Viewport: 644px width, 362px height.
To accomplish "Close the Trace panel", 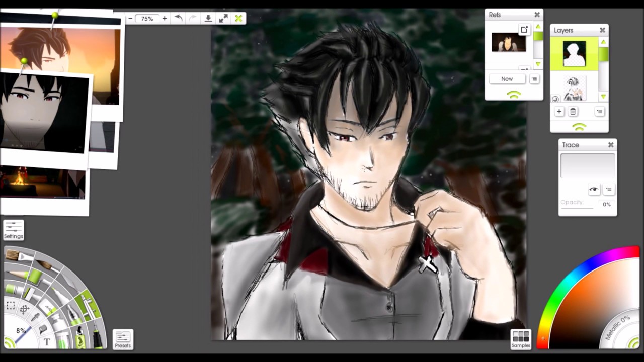I will [x=610, y=145].
